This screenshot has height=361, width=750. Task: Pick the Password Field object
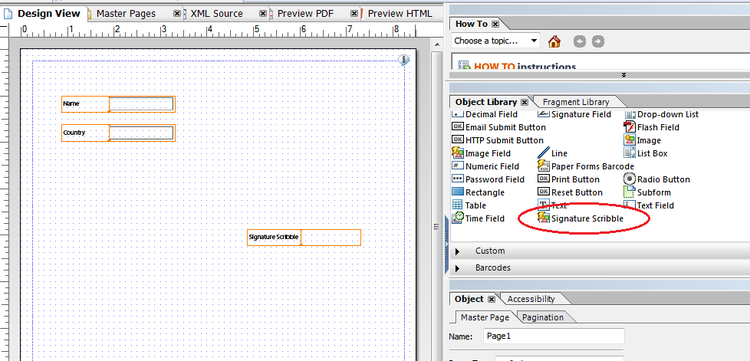pos(488,179)
